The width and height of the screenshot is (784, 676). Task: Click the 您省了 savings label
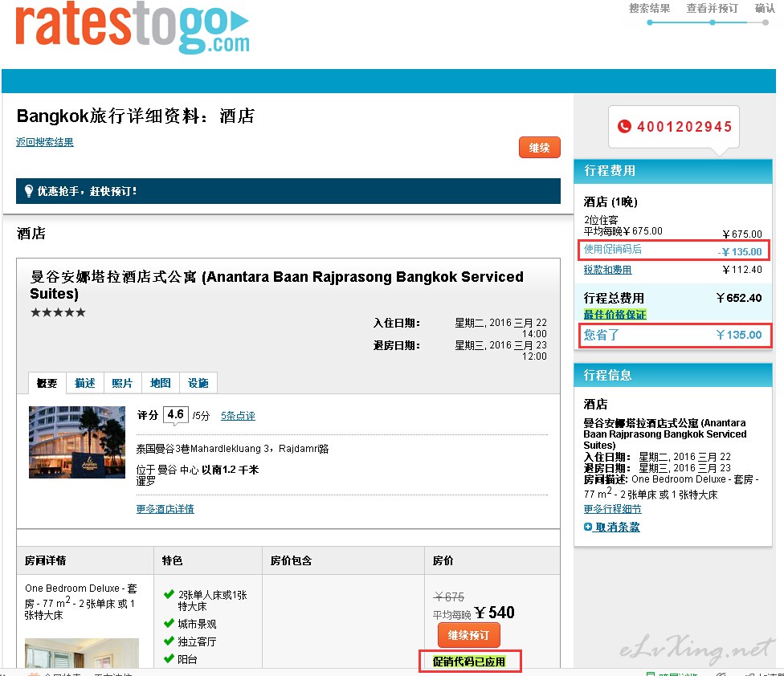coord(602,335)
